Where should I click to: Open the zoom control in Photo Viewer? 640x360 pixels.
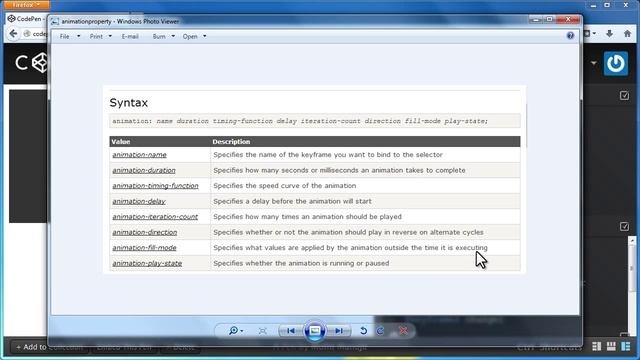(x=236, y=331)
